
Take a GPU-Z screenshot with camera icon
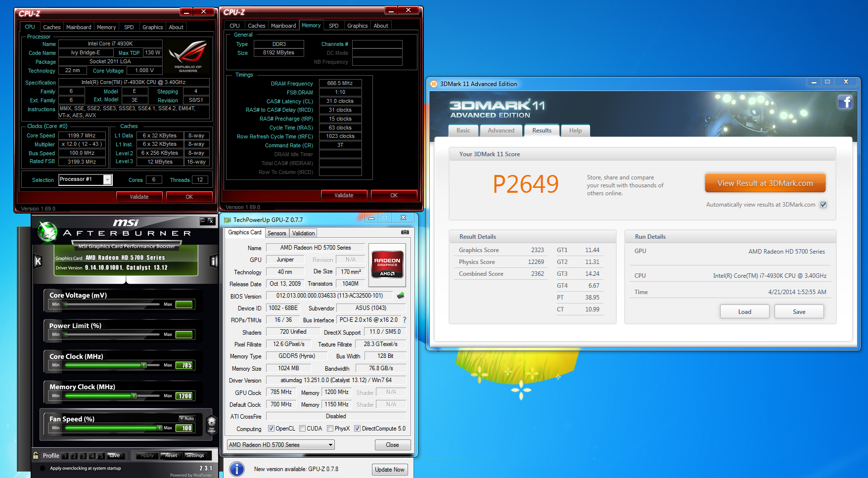405,232
